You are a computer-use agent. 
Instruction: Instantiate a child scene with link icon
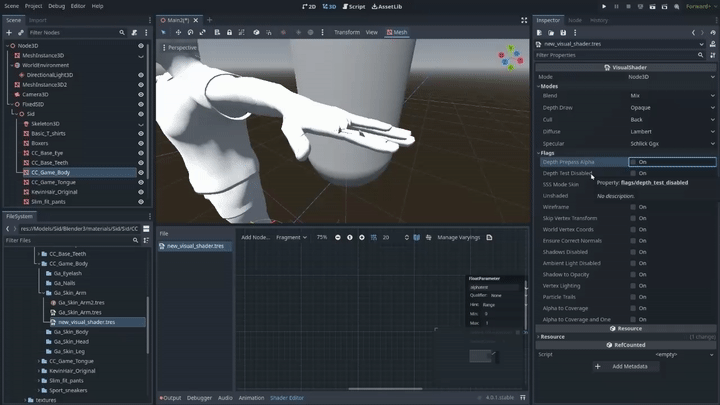point(21,33)
